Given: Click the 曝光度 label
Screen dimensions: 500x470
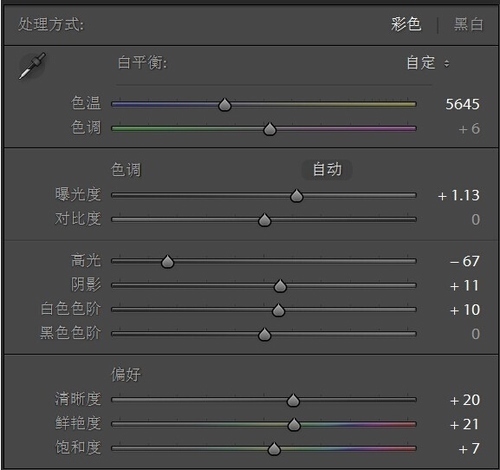Looking at the screenshot, I should click(78, 194).
